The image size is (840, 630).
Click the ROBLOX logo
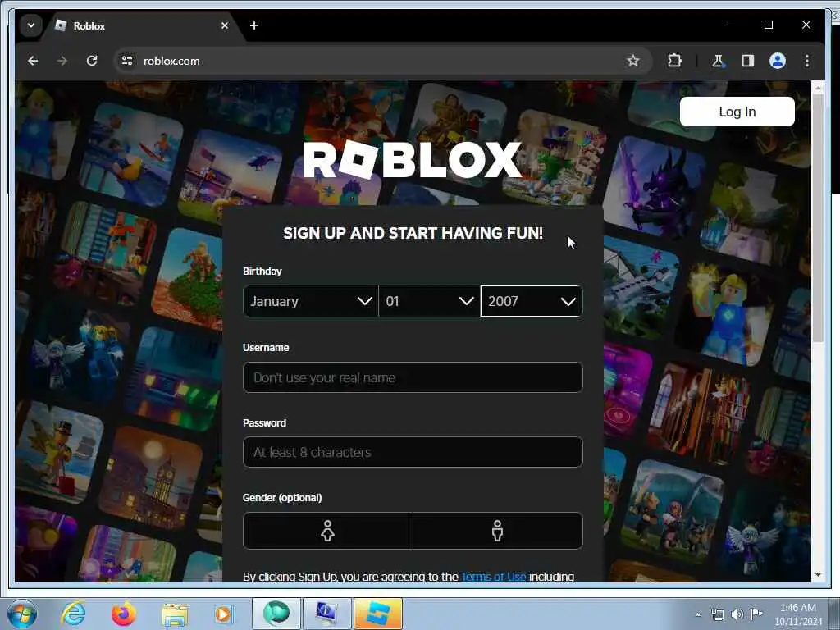(413, 160)
